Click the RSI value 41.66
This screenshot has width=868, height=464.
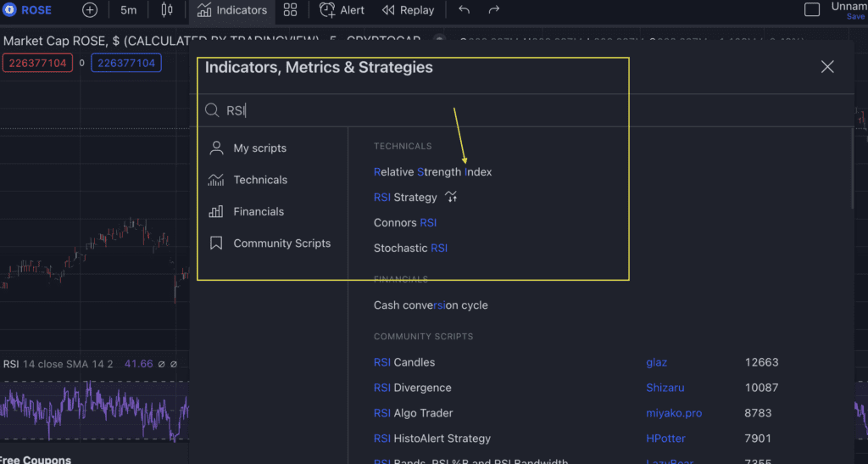tap(138, 364)
